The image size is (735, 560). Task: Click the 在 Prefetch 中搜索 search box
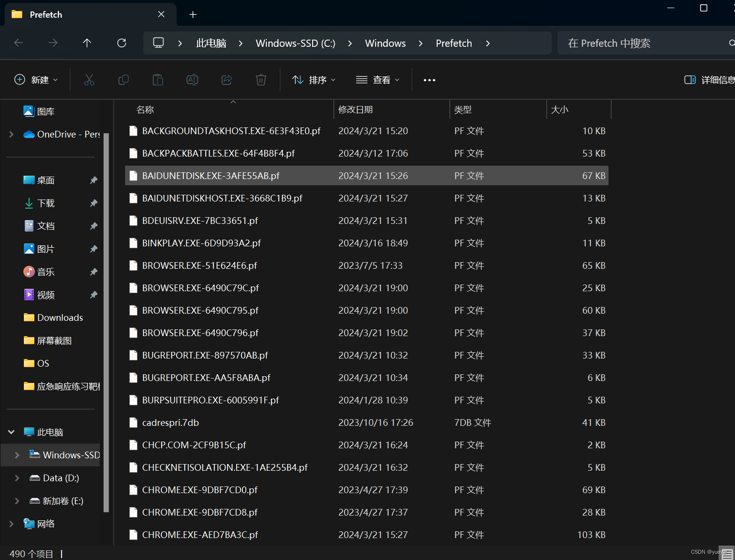[646, 43]
